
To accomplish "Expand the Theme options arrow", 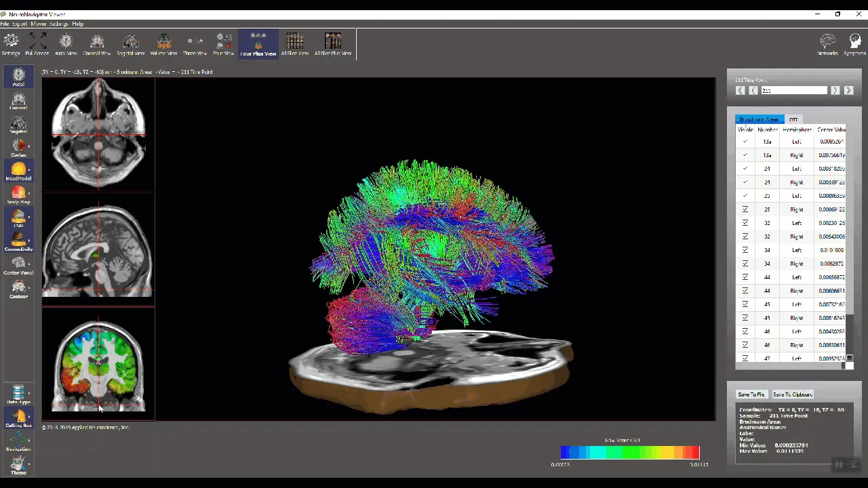I will click(29, 464).
